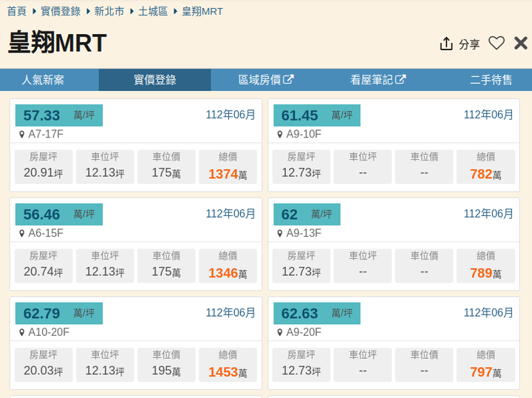Click the 61.45 萬/坪 price badge
The height and width of the screenshot is (398, 532).
click(x=317, y=115)
